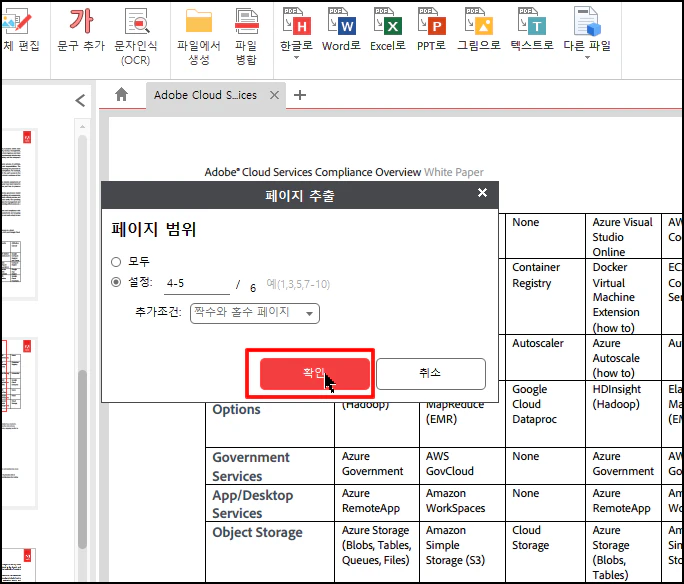
Task: Convert PDF to PPT (PPT로)
Action: coord(431,31)
